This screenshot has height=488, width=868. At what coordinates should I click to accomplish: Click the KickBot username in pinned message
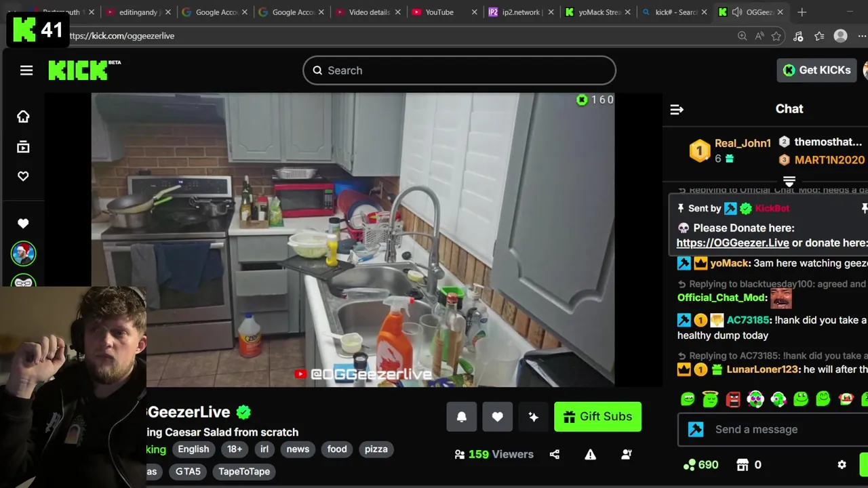point(772,209)
